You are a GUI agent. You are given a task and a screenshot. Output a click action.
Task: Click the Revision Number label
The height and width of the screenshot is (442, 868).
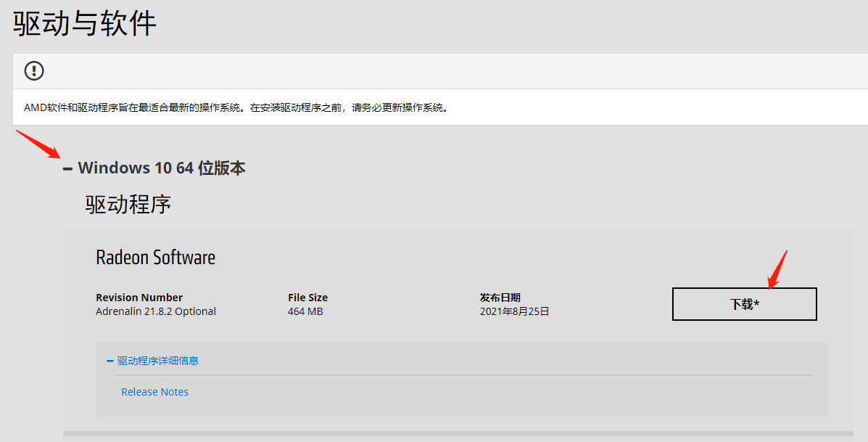139,298
